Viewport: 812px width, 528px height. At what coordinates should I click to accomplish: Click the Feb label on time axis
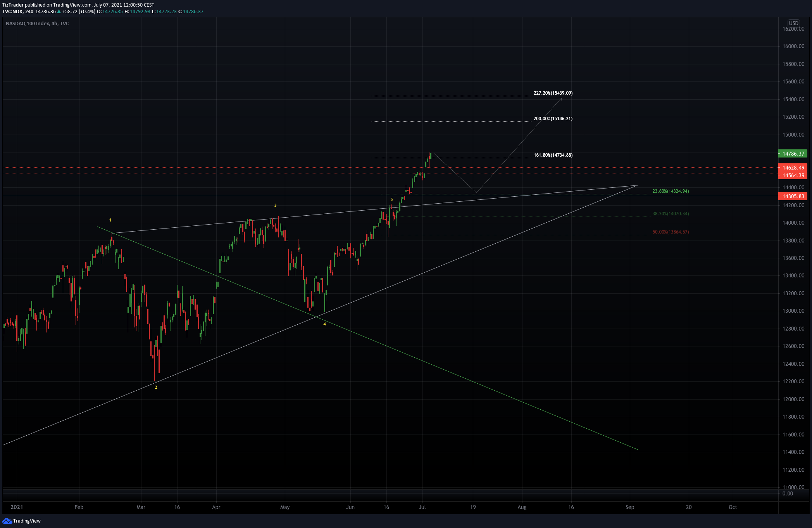pos(79,507)
